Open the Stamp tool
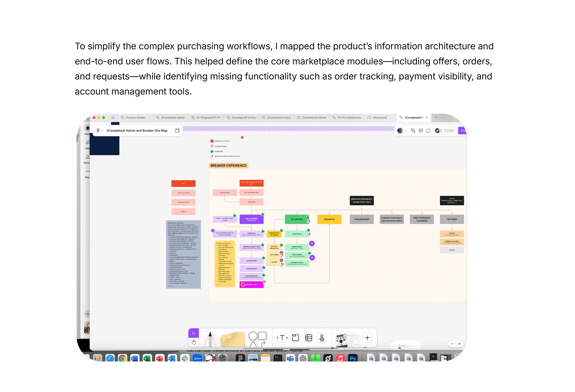Image resolution: width=575 pixels, height=392 pixels. click(322, 338)
